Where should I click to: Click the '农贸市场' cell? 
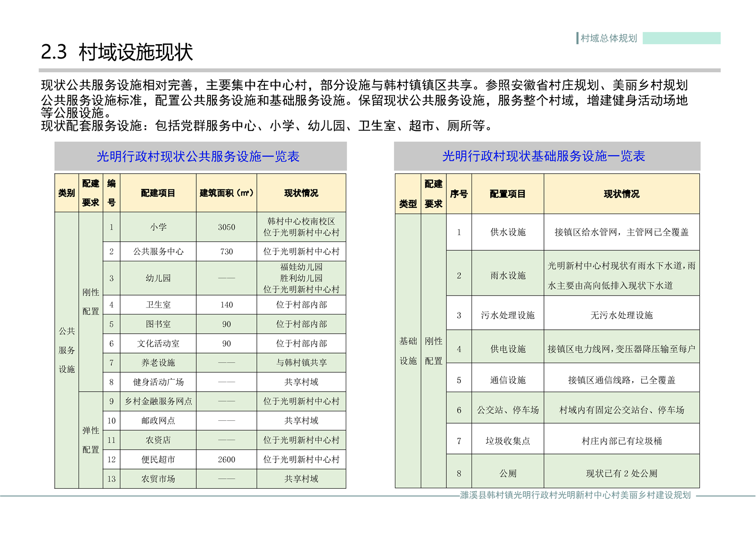point(158,479)
